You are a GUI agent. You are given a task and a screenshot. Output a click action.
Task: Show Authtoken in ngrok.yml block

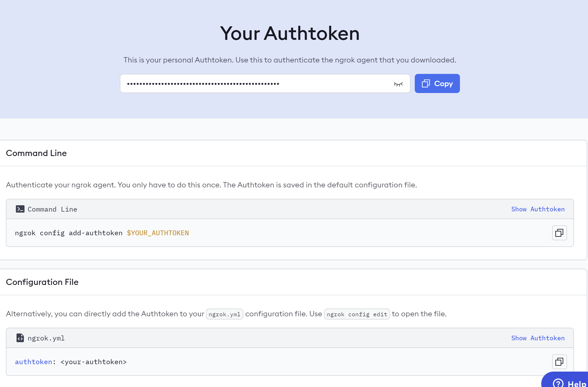point(538,338)
